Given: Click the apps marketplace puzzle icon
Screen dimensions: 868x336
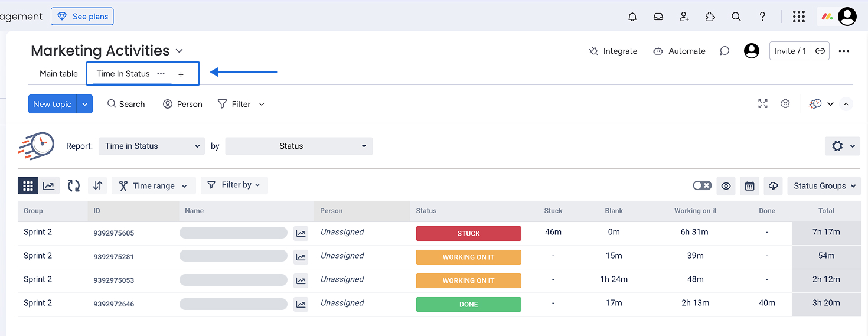Looking at the screenshot, I should (710, 17).
